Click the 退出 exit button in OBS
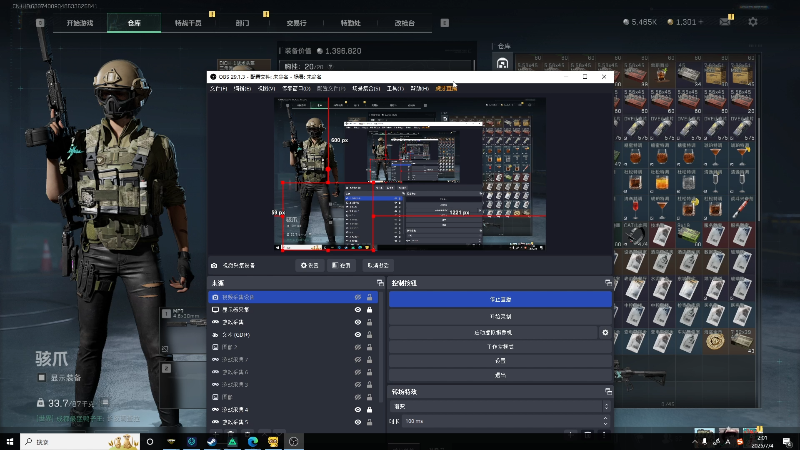Screen dimensions: 800x450 pyautogui.click(x=500, y=374)
